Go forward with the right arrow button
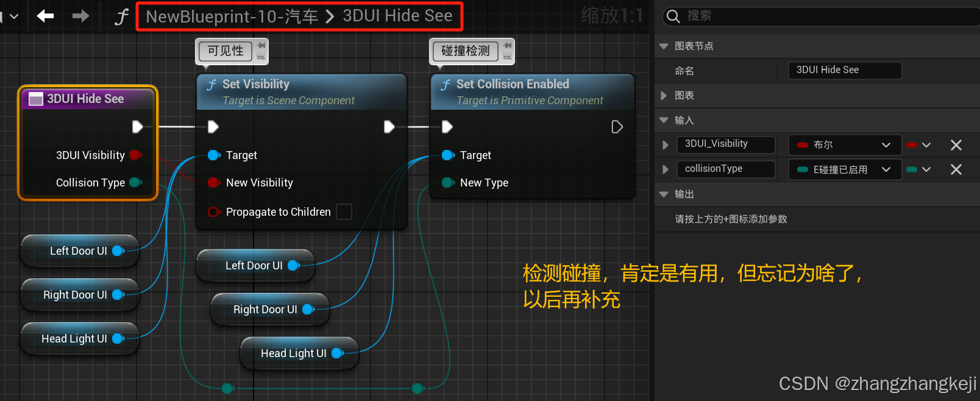 pos(80,16)
